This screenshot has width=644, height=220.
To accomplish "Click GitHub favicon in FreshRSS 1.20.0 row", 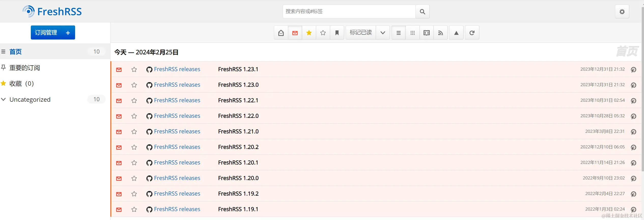I will [149, 178].
